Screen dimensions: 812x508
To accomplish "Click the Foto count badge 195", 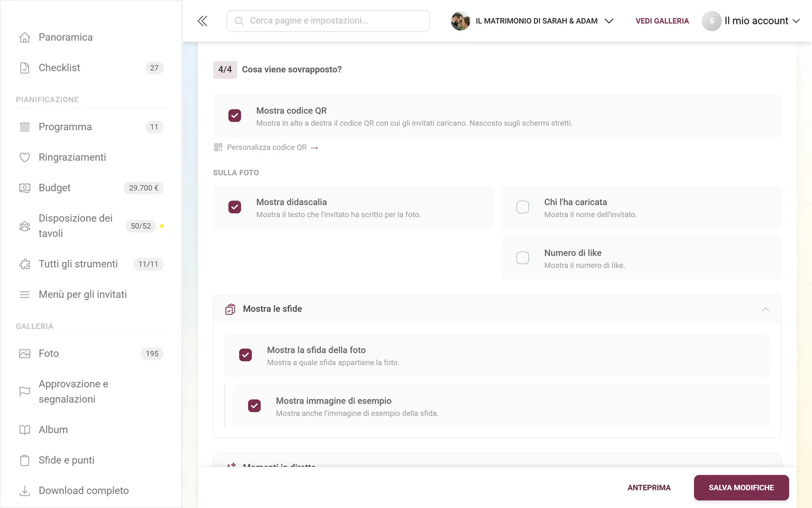I will point(152,354).
